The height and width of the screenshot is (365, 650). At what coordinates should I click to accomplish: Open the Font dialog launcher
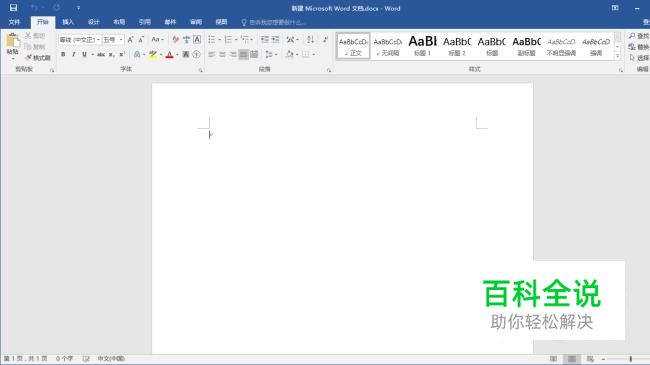point(201,70)
